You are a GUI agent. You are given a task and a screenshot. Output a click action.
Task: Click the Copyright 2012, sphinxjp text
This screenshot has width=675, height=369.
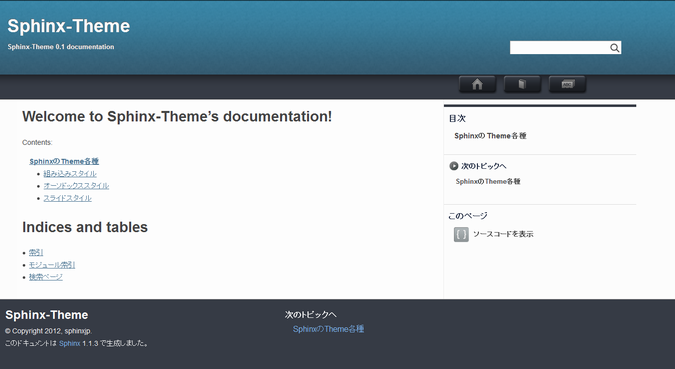pyautogui.click(x=48, y=331)
